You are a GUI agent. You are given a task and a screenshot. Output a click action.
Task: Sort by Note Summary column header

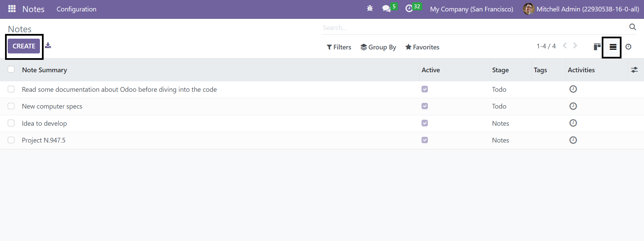(x=45, y=70)
